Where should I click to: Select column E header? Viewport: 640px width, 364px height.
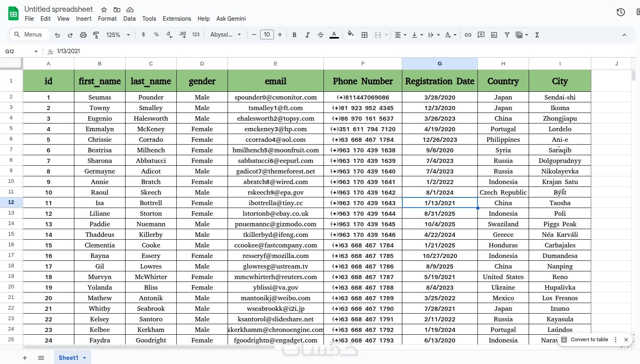pos(276,63)
